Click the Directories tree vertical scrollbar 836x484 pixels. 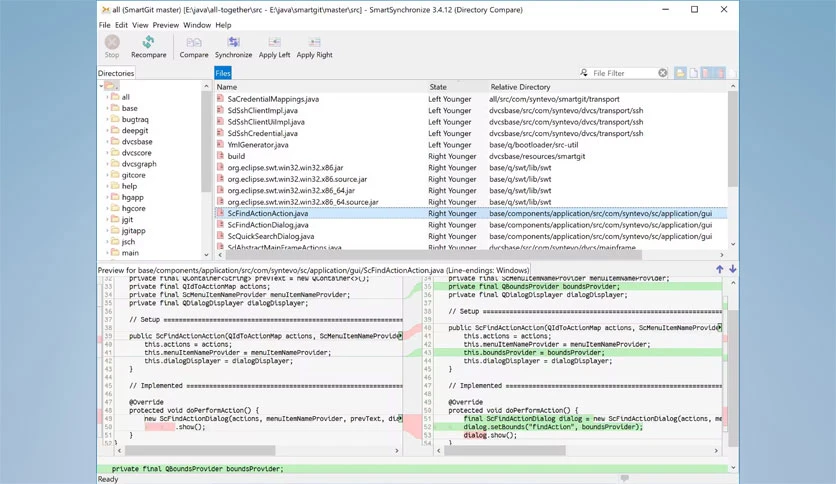click(x=206, y=141)
